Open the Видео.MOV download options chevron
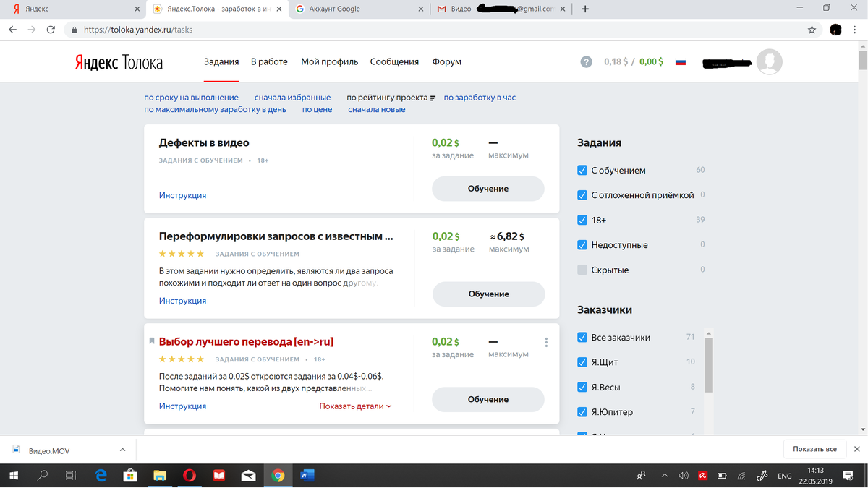 tap(122, 449)
